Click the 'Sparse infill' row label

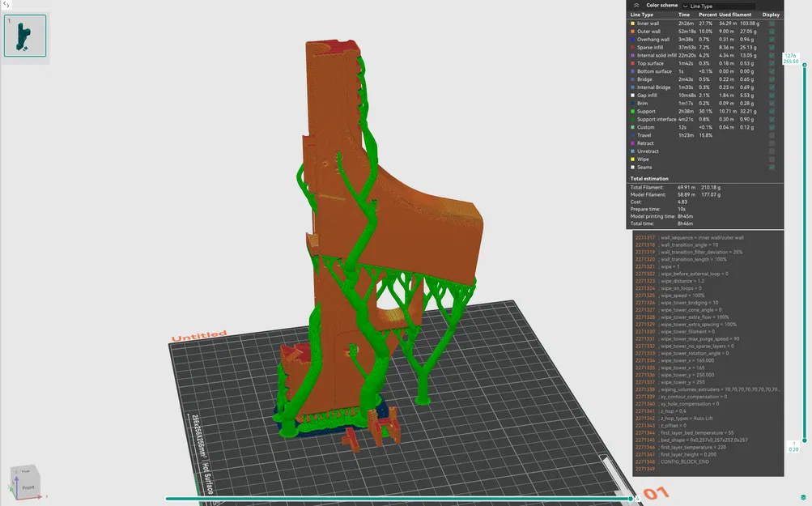(x=650, y=48)
